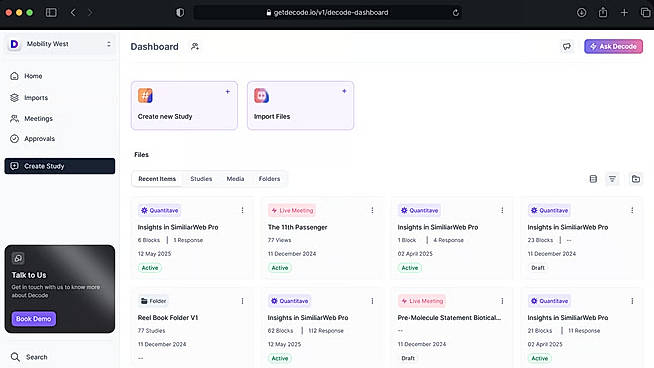
Task: Click the Folder tag on Reel Book Folder
Action: (x=153, y=301)
